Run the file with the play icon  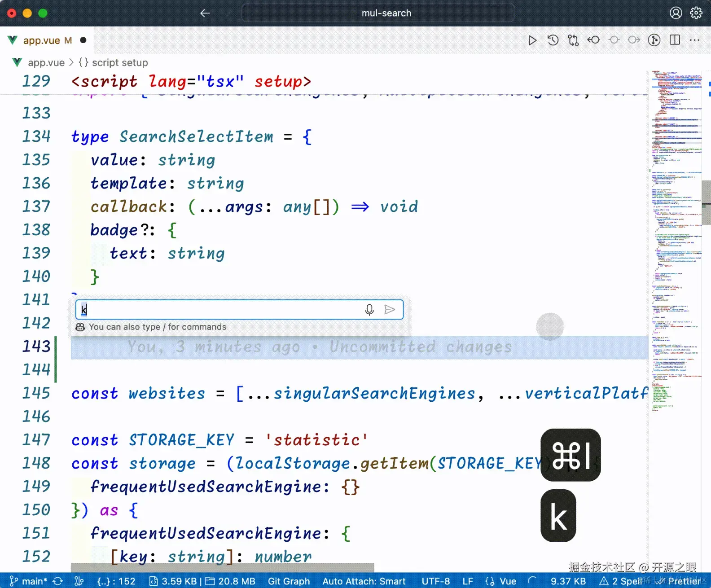pos(532,40)
